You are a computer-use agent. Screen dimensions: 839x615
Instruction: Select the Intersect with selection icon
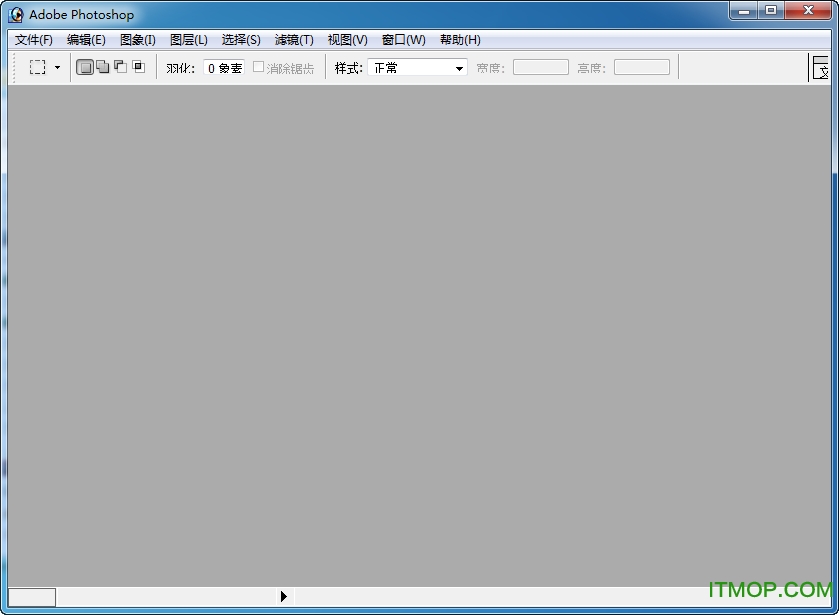coord(138,67)
